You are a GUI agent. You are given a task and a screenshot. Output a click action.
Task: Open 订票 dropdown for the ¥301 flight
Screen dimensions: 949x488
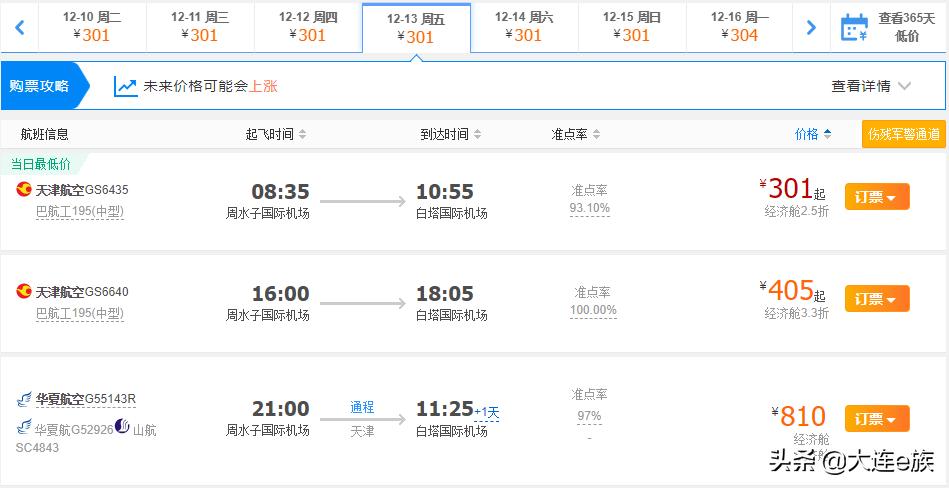point(877,197)
